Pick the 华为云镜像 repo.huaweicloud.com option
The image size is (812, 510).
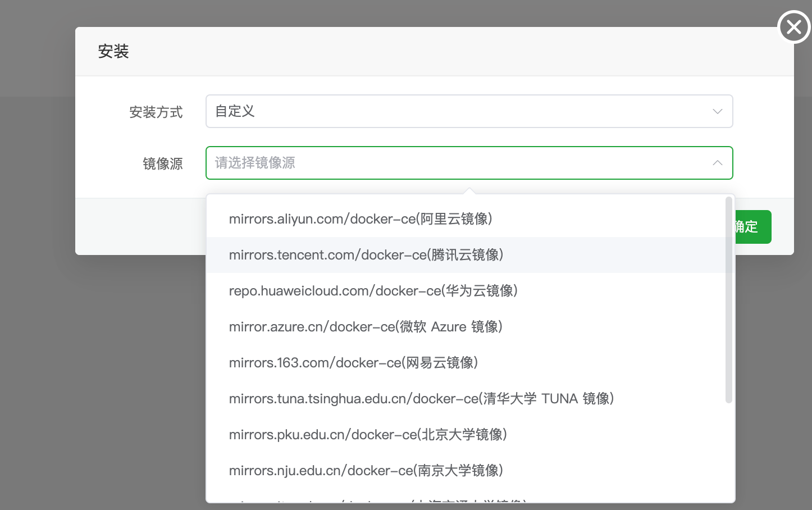click(373, 291)
